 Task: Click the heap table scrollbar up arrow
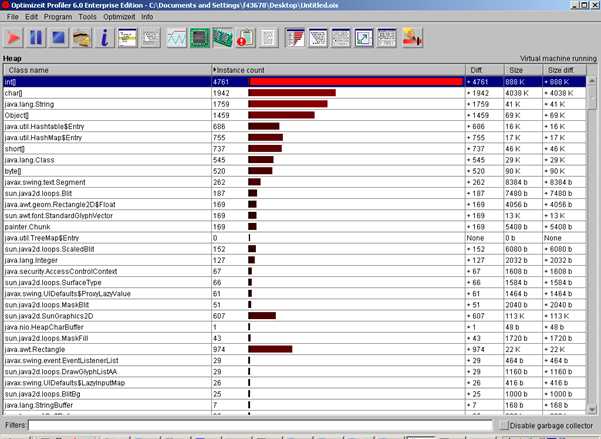tap(592, 81)
